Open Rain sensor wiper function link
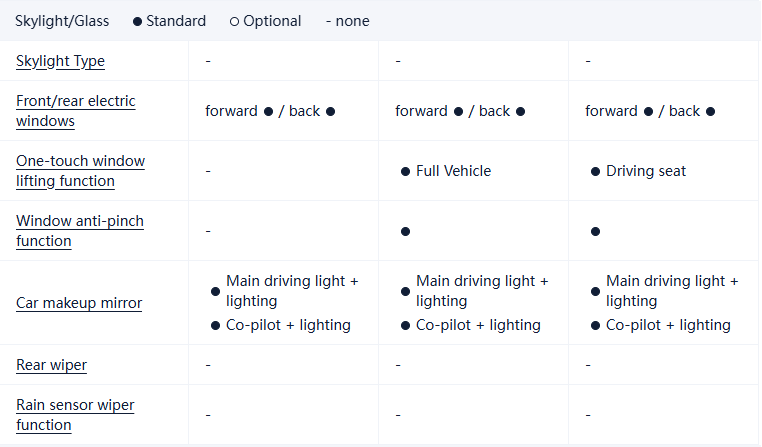 tap(75, 415)
